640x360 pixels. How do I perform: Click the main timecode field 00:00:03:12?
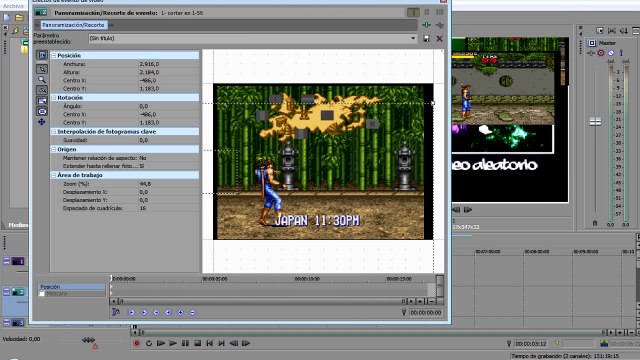pos(531,344)
